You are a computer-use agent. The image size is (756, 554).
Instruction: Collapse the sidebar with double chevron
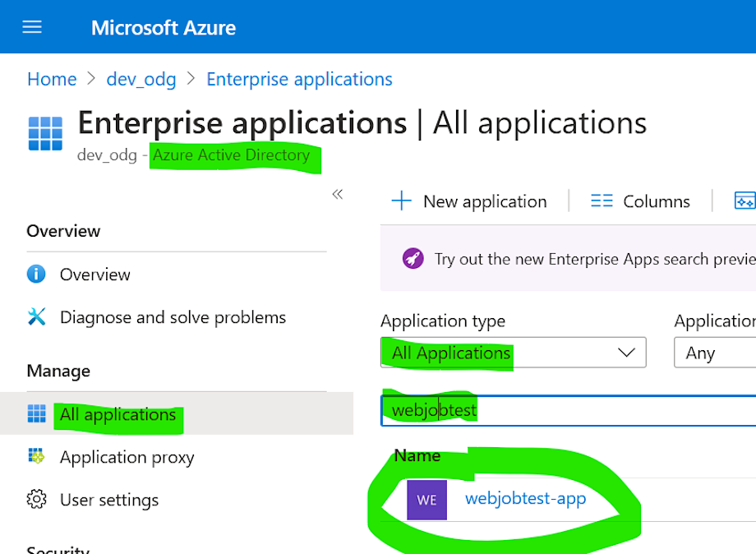tap(338, 194)
